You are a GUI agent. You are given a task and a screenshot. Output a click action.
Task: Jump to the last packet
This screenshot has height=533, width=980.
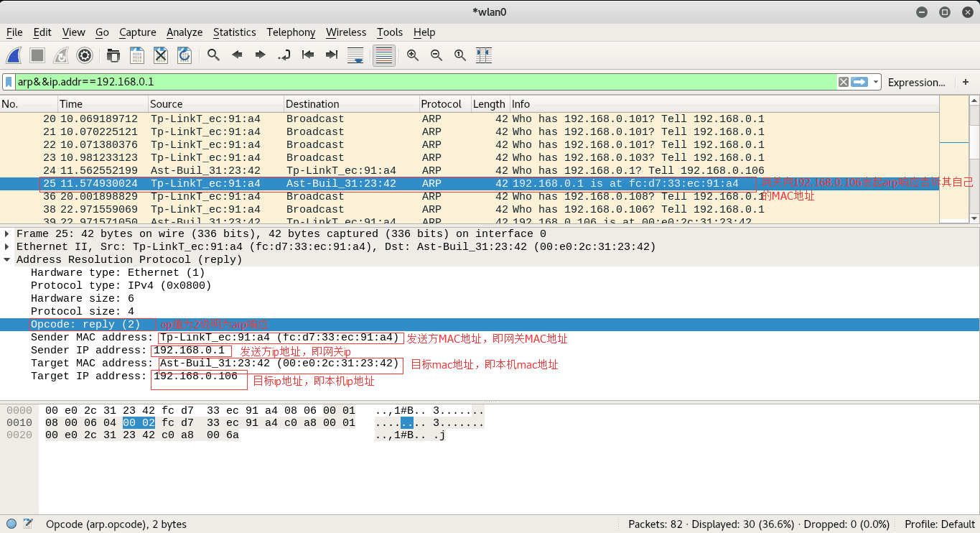point(332,55)
